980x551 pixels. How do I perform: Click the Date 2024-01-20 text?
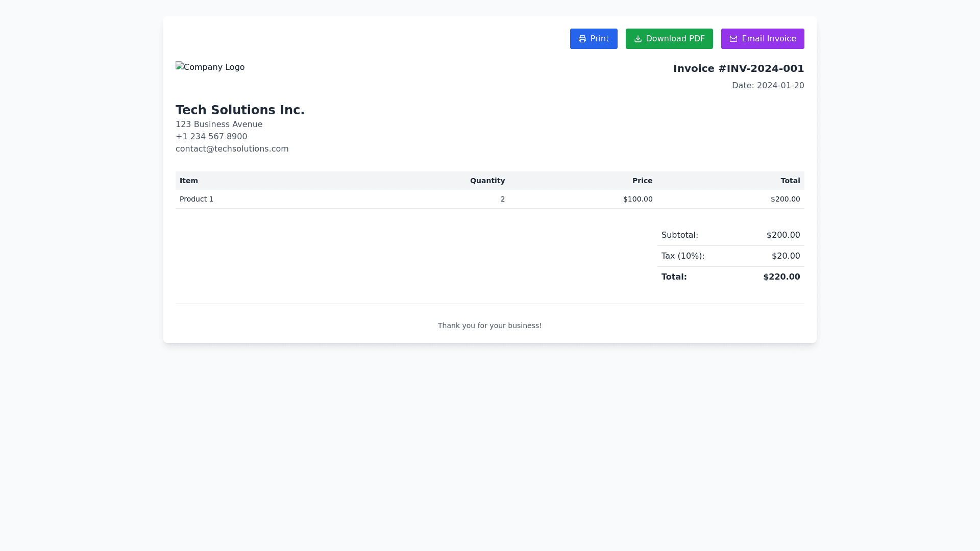coord(768,86)
